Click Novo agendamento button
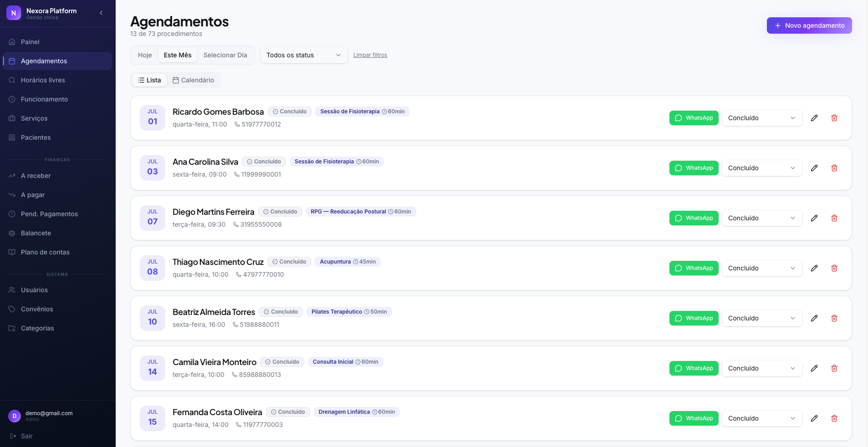The width and height of the screenshot is (868, 447). tap(809, 25)
